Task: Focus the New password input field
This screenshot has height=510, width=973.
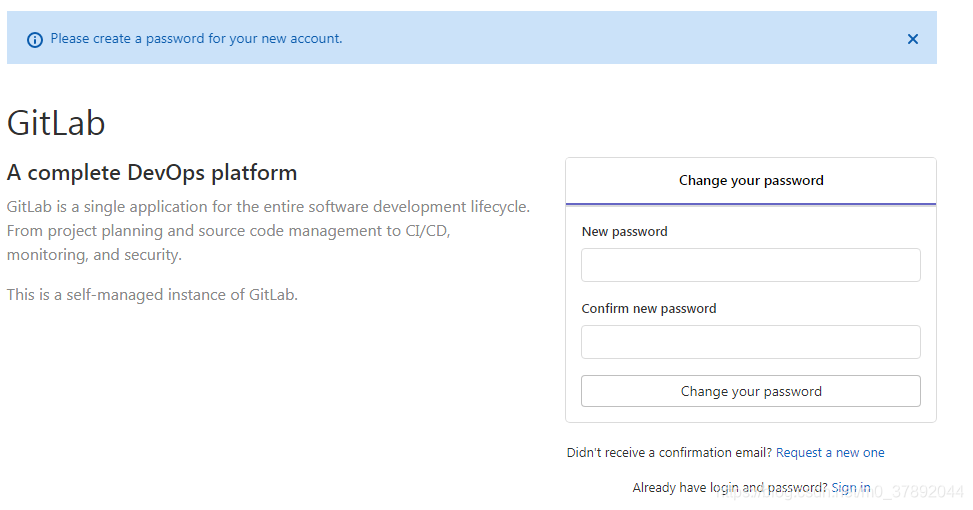Action: click(751, 265)
